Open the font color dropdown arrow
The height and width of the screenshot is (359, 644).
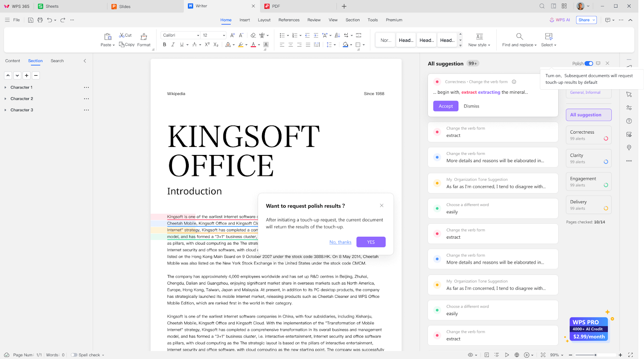pos(259,45)
